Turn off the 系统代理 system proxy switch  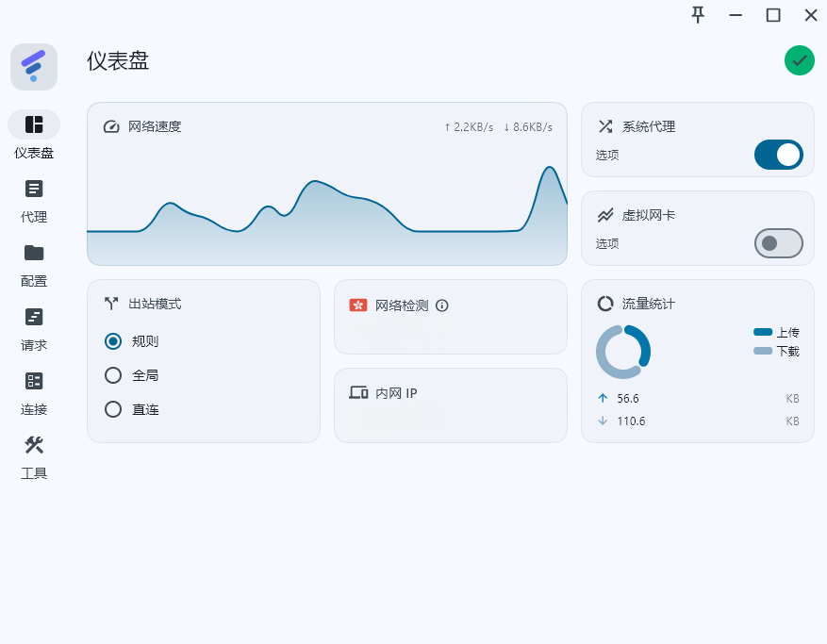(779, 155)
